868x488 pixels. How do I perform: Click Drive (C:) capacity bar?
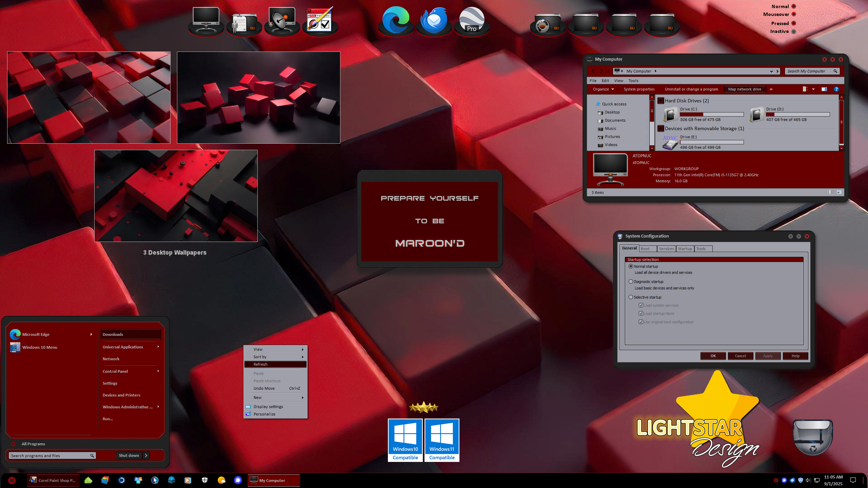[712, 114]
